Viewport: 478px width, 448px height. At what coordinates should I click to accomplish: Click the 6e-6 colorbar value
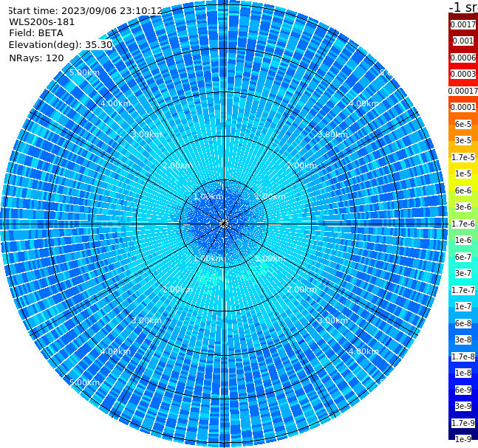pyautogui.click(x=463, y=190)
